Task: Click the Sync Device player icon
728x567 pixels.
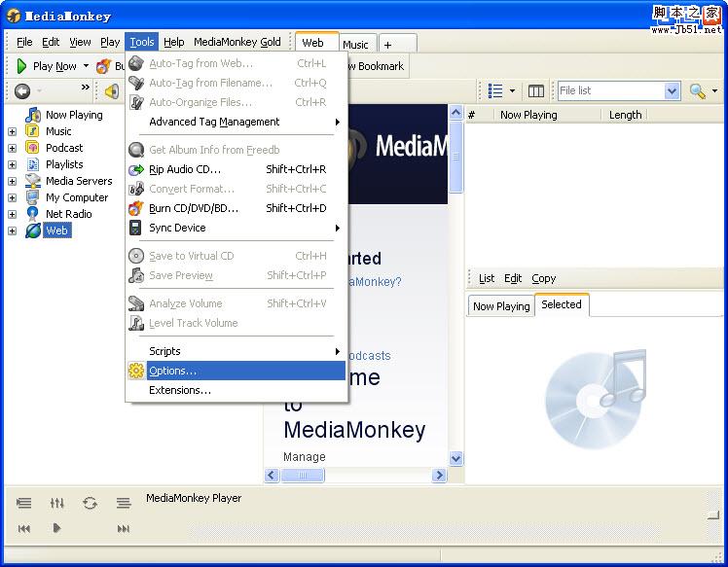Action: (x=135, y=228)
